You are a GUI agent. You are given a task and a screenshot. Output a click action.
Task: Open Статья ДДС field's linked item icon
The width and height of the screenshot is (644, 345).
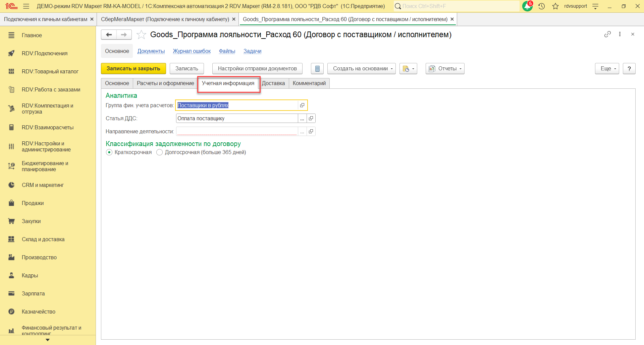311,118
